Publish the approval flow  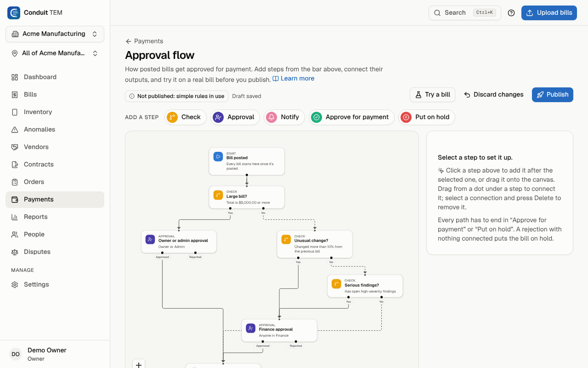point(553,95)
